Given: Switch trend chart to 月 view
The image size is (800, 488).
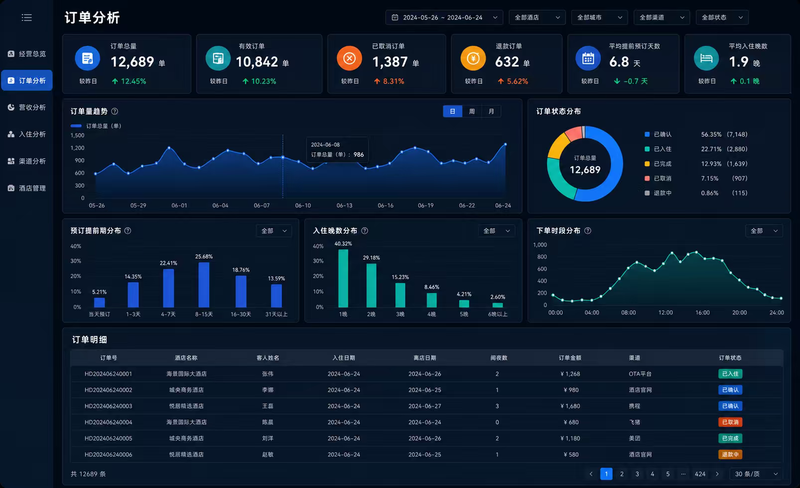Looking at the screenshot, I should [x=491, y=111].
